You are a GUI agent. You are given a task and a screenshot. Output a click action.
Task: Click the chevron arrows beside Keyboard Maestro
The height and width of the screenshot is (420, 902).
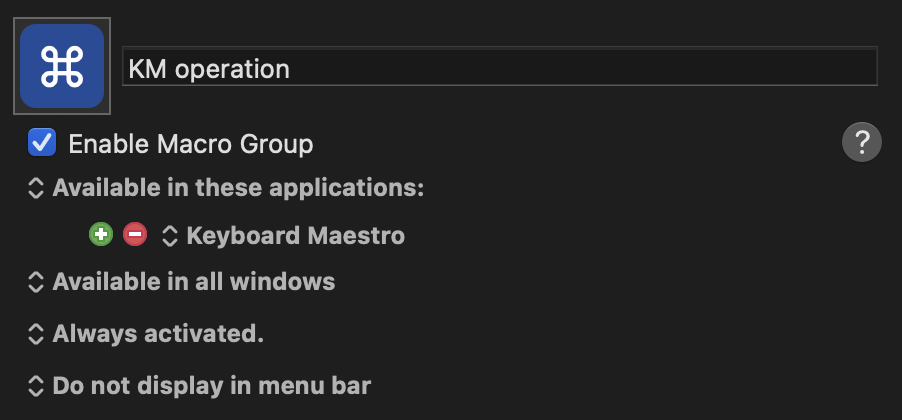coord(170,236)
